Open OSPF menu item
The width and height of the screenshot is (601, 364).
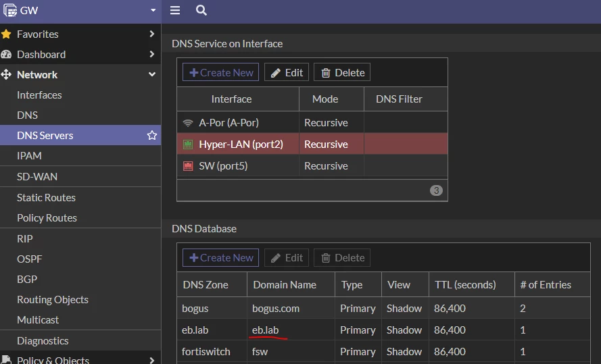[30, 259]
